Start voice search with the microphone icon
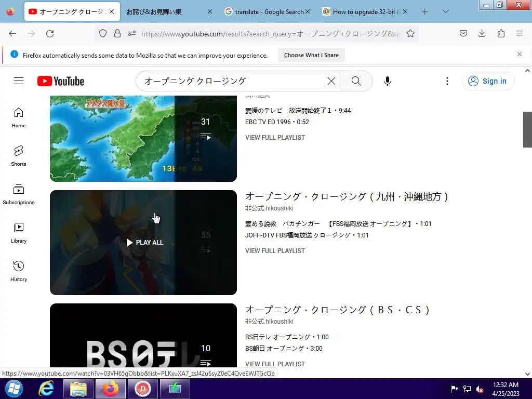This screenshot has width=532, height=399. [388, 81]
